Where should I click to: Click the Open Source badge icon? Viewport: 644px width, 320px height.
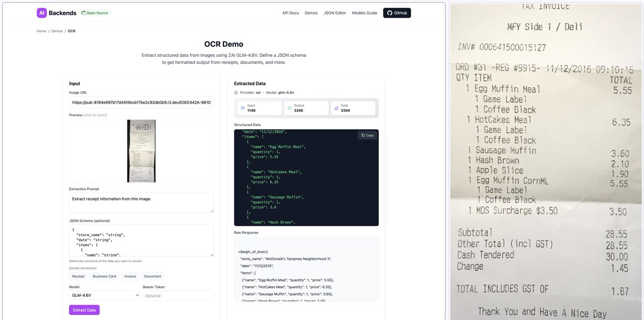(84, 13)
